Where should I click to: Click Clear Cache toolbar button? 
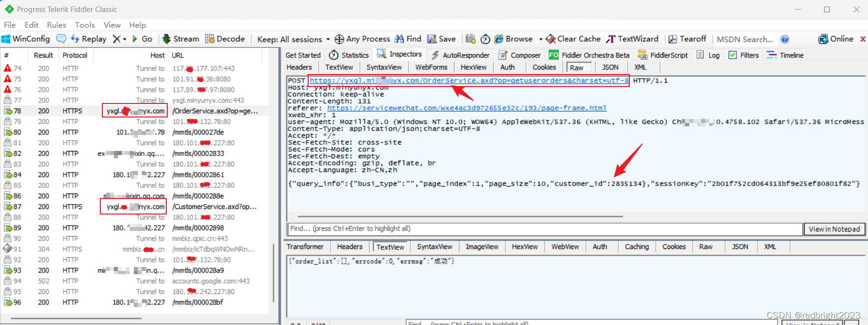click(x=573, y=39)
